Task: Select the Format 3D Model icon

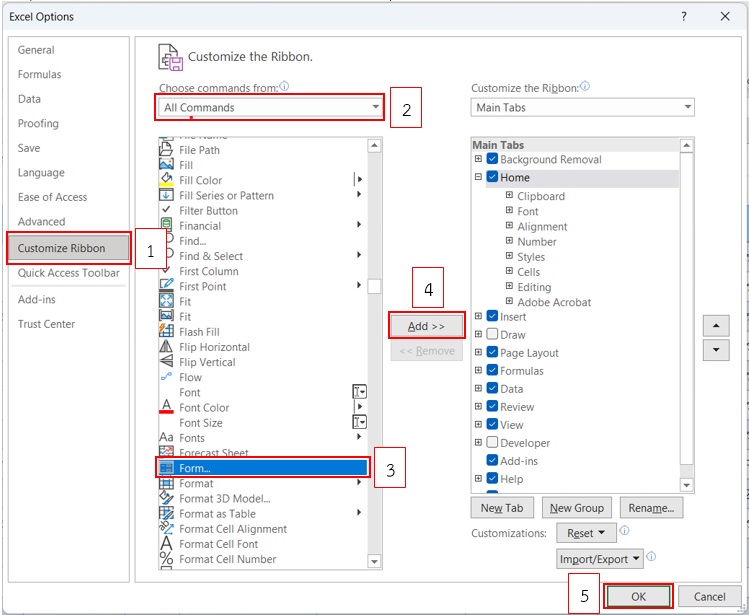Action: pos(167,499)
